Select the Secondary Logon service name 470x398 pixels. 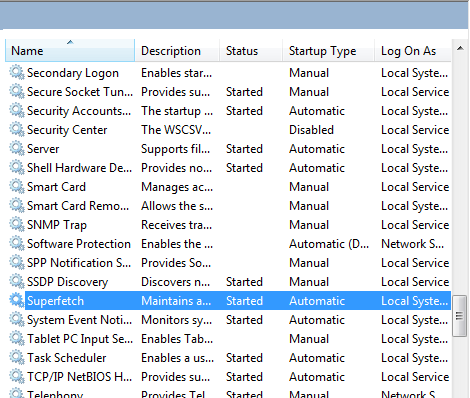[x=73, y=73]
